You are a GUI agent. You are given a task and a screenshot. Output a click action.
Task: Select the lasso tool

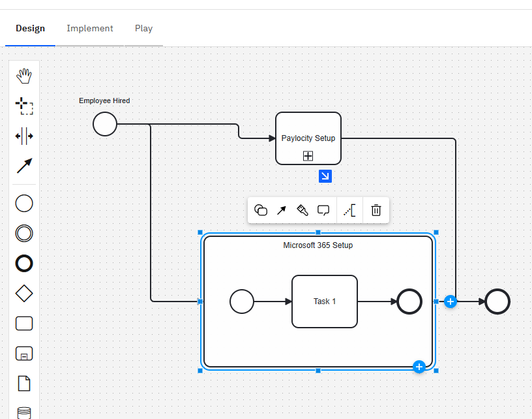point(24,106)
